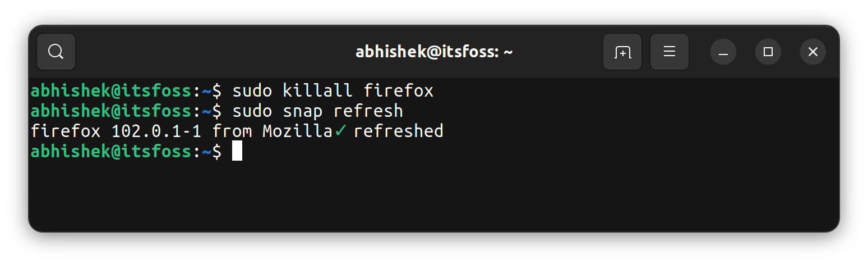Click the white block cursor
Screen dimensions: 868x264
[237, 151]
